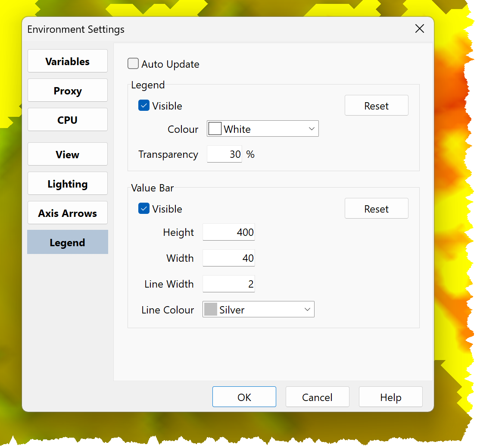
Task: Enable the Auto Update checkbox
Action: [133, 64]
